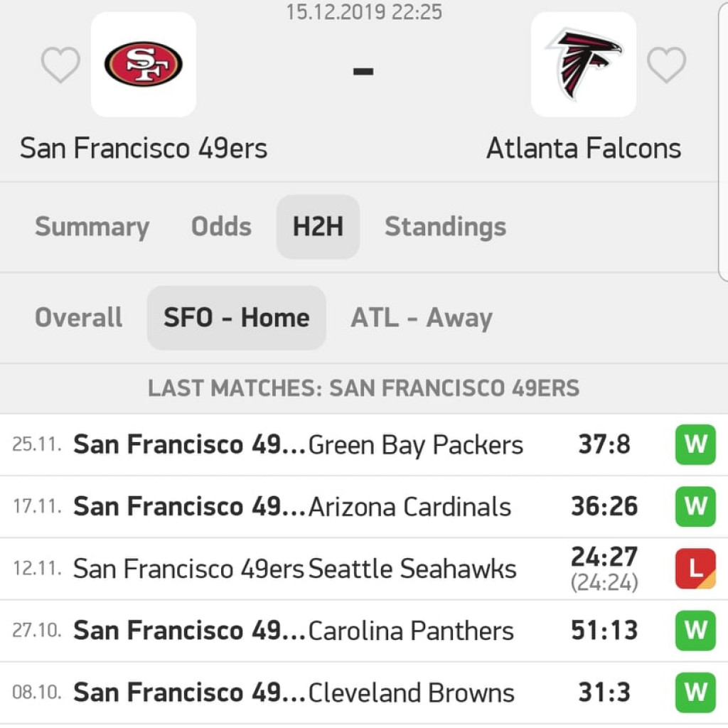Screen dimensions: 728x728
Task: Open the Atlanta Falcons team logo
Action: pyautogui.click(x=584, y=65)
